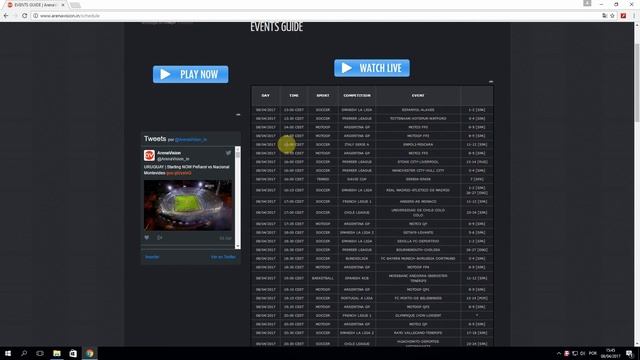The height and width of the screenshot is (360, 640).
Task: Click the Insertar link below tweets
Action: pos(152,257)
